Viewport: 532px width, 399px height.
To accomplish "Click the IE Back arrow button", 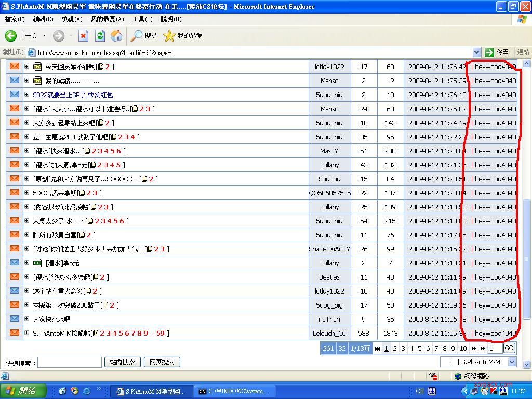I will point(11,35).
